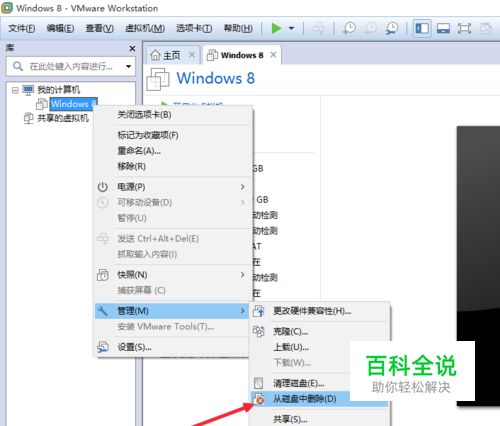Click the disk icon beside 清理磁盘(E)...
Image resolution: width=500 pixels, height=426 pixels.
[259, 383]
